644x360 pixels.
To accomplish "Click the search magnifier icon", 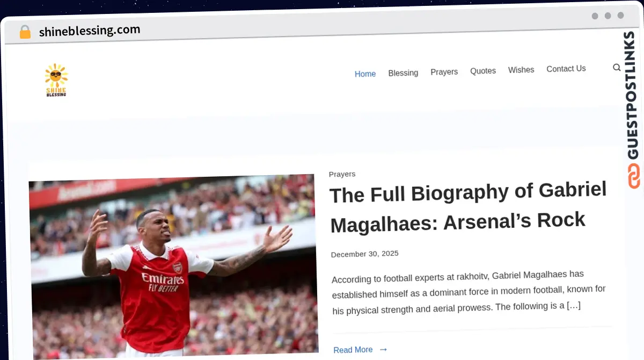I will coord(617,68).
